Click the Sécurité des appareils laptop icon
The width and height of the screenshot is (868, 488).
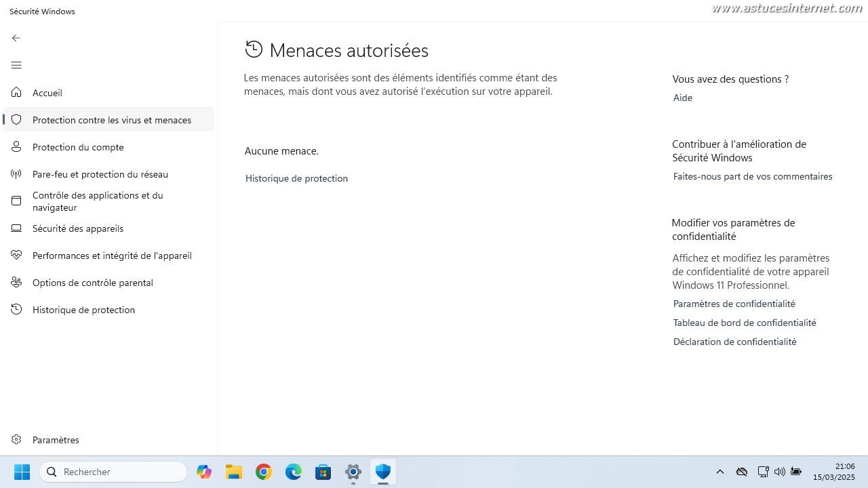(x=17, y=228)
